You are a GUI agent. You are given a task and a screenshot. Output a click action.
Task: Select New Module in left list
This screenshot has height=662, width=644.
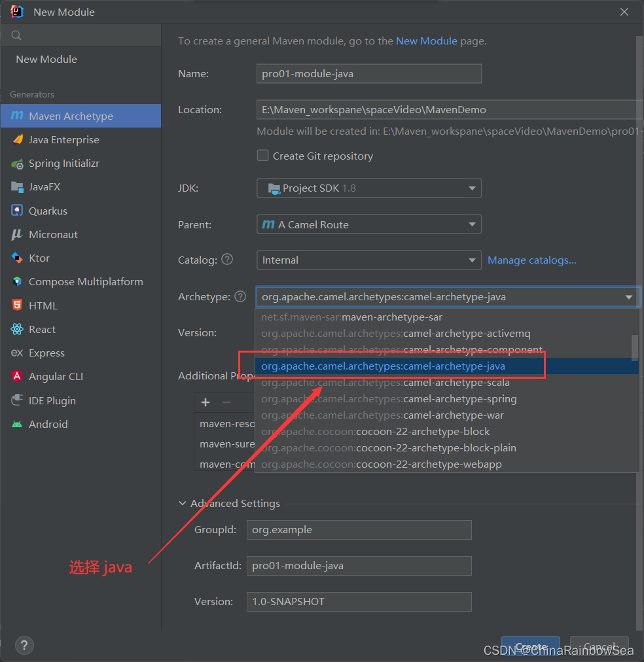click(46, 59)
